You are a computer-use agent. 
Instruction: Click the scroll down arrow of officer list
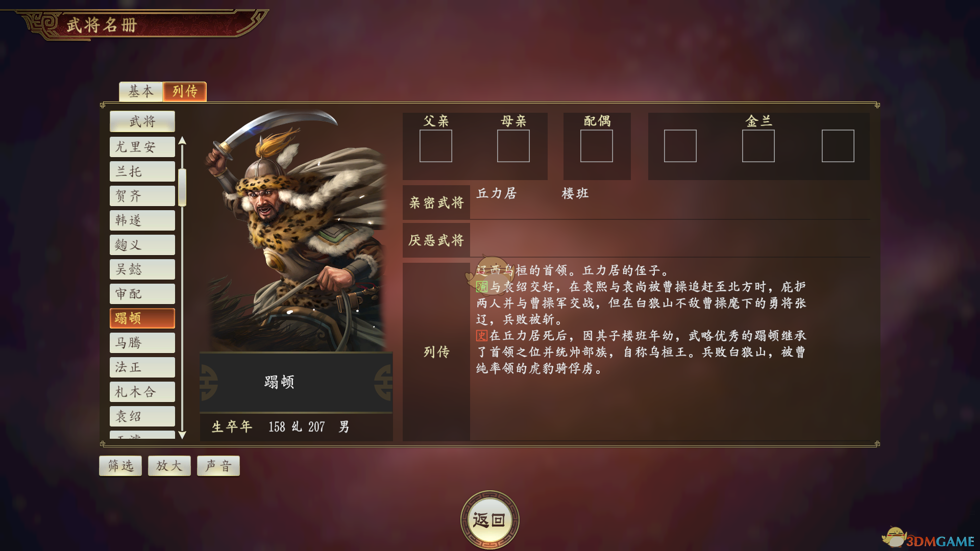(182, 435)
